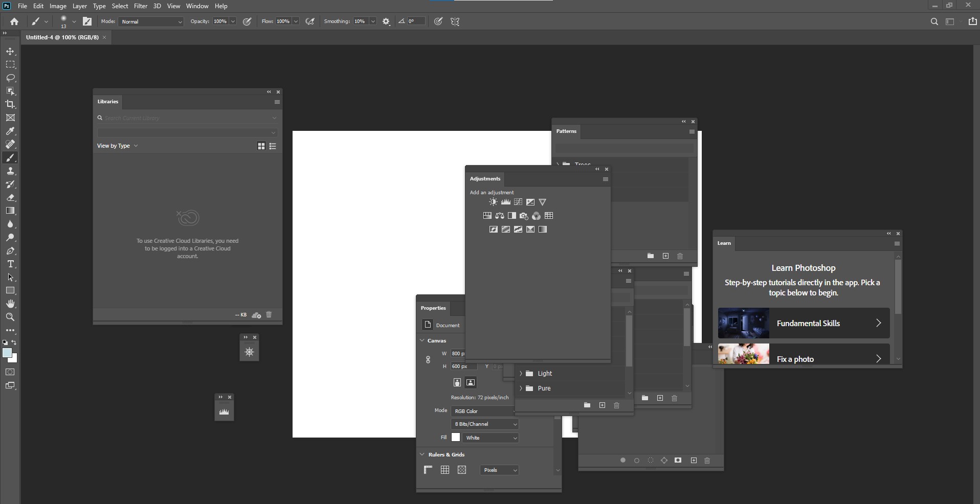Select the Hand tool
The image size is (980, 504).
coord(10,304)
